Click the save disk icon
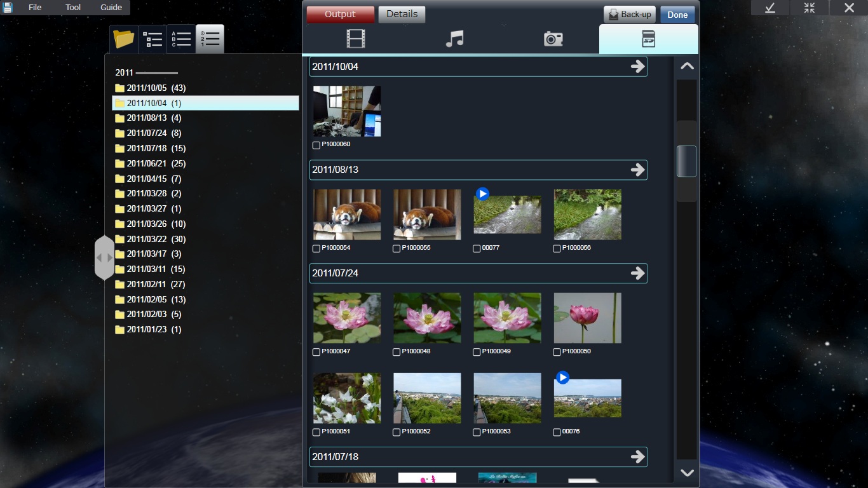This screenshot has height=488, width=868. (8, 8)
